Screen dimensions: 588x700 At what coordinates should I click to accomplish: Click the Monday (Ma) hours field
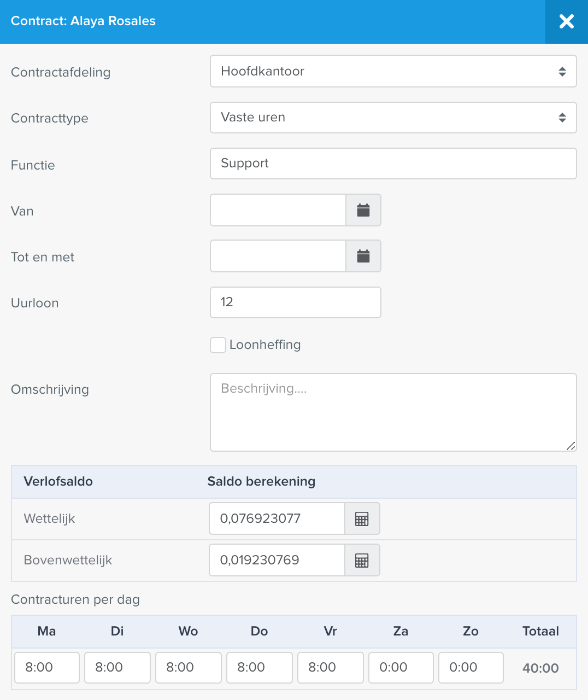[x=47, y=668]
